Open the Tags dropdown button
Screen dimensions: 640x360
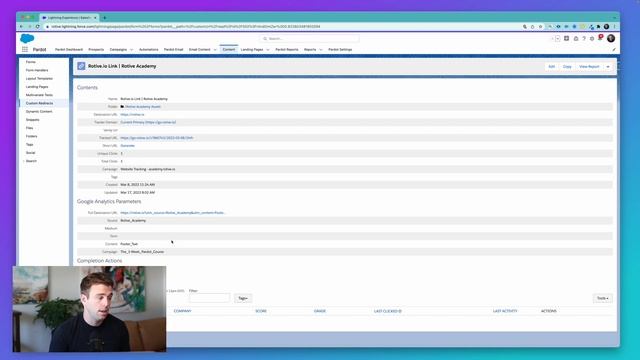click(x=243, y=298)
